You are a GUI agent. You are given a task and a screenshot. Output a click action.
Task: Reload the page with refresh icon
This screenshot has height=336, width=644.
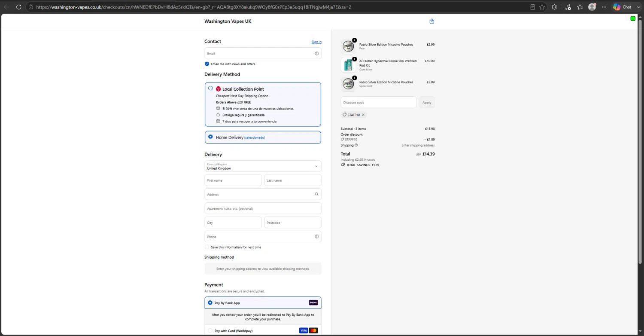18,7
